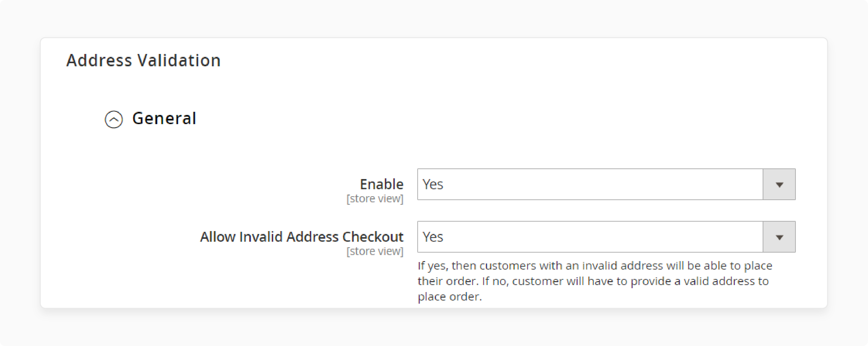Click the Allow Invalid Address Checkout label

302,237
